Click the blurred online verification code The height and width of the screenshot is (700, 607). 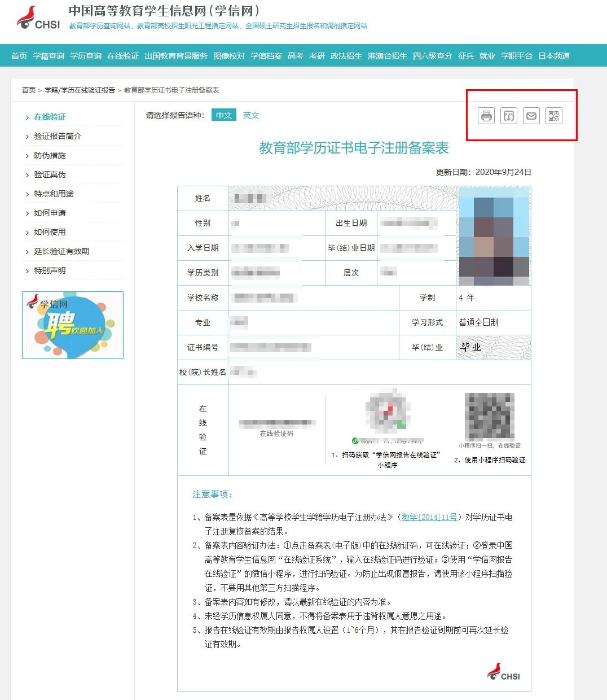[276, 423]
